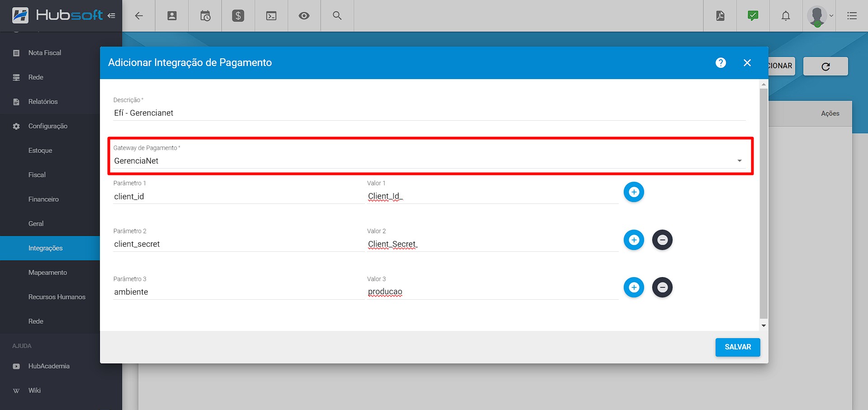Open notifications bell icon
This screenshot has height=410, width=868.
click(786, 16)
